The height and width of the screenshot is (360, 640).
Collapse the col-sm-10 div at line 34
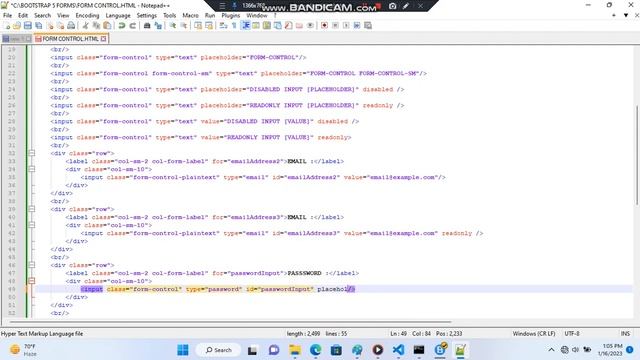(31, 169)
